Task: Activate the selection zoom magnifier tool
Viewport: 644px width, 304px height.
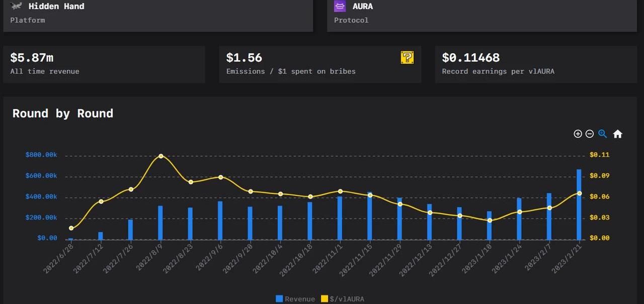Action: click(x=603, y=134)
